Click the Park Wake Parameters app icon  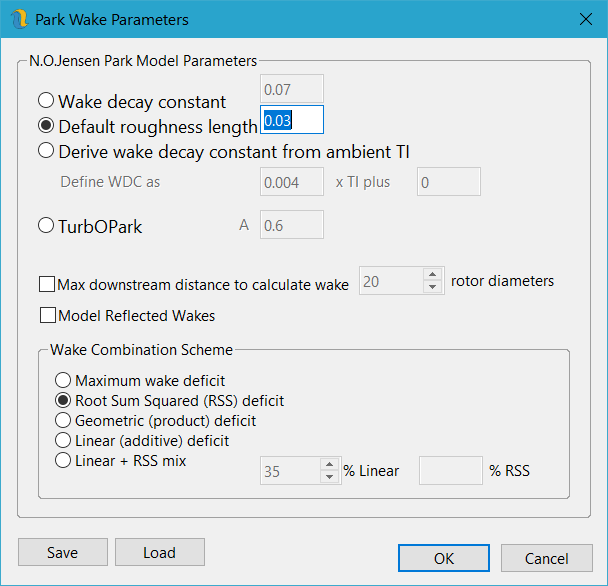point(20,19)
